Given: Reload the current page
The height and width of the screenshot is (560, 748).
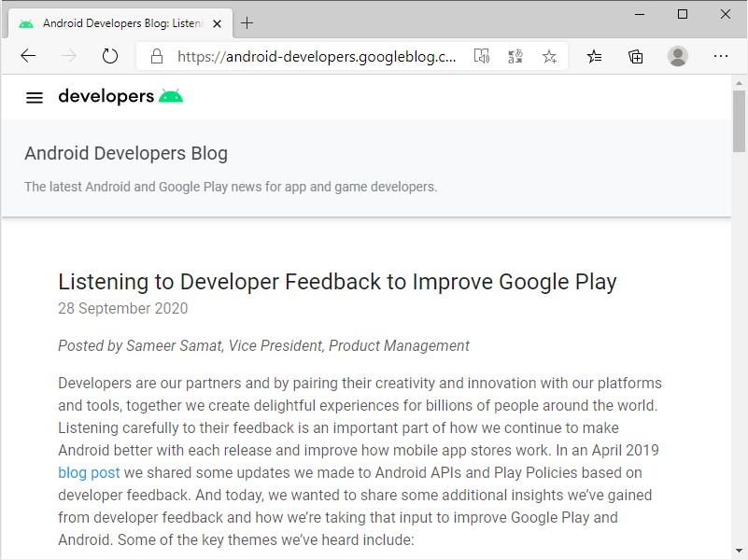Looking at the screenshot, I should [109, 56].
